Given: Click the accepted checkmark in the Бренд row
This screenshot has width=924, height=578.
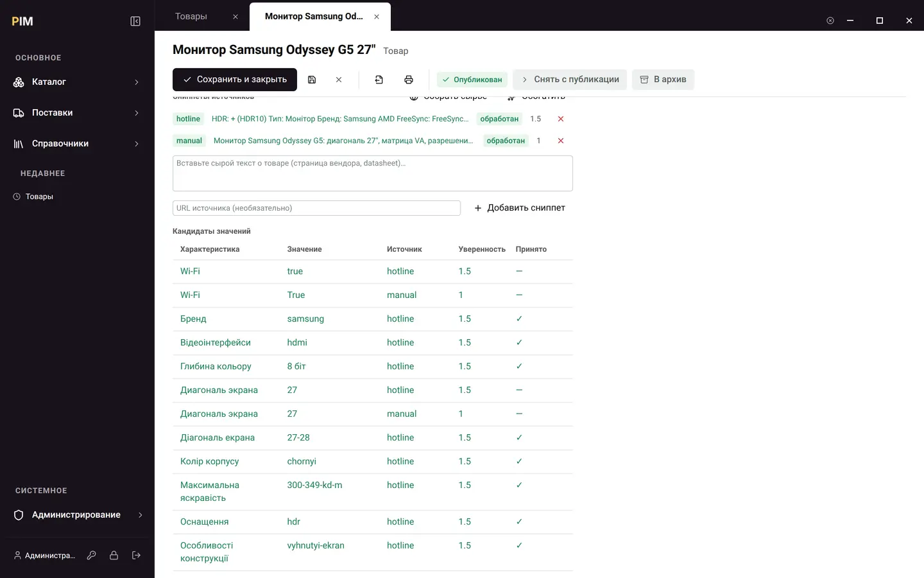Looking at the screenshot, I should click(x=519, y=319).
